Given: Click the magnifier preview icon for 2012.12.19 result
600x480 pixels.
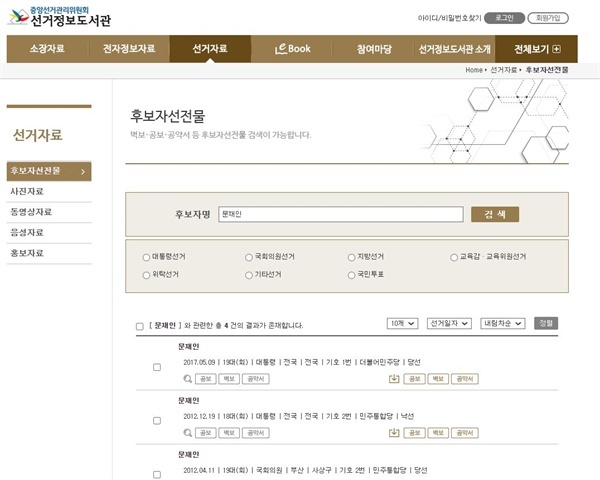Looking at the screenshot, I should point(187,433).
